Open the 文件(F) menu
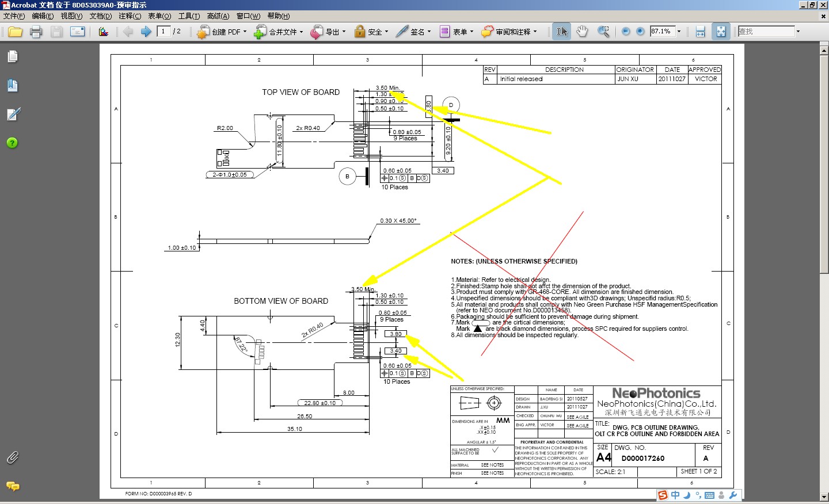 tap(14, 16)
